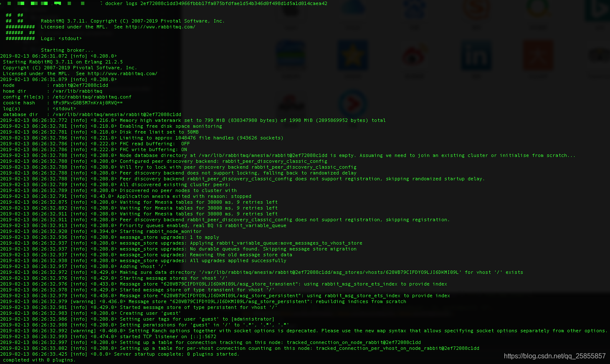Click node value 'rabbit@2ef72088c1dd'
610x364 pixels.
(x=81, y=85)
